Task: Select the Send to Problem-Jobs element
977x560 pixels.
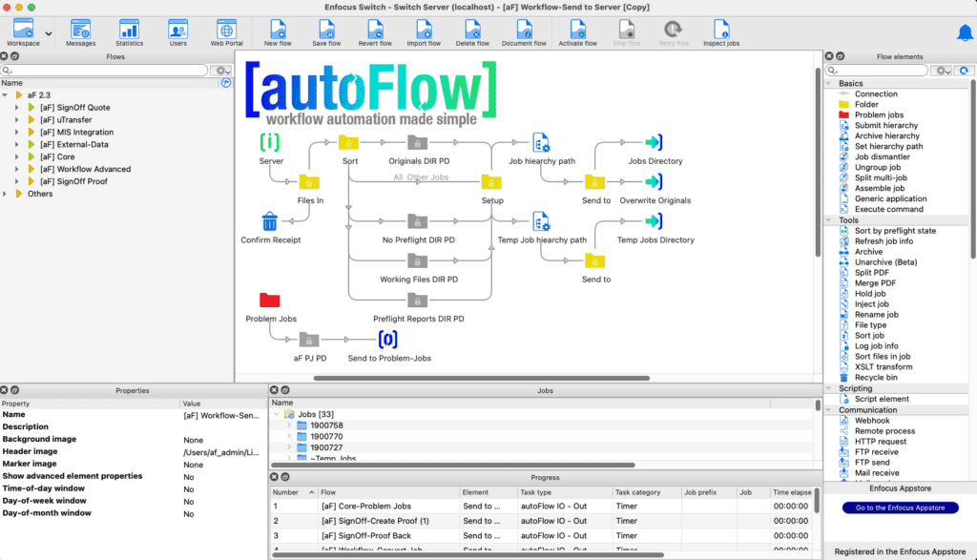Action: tap(387, 340)
